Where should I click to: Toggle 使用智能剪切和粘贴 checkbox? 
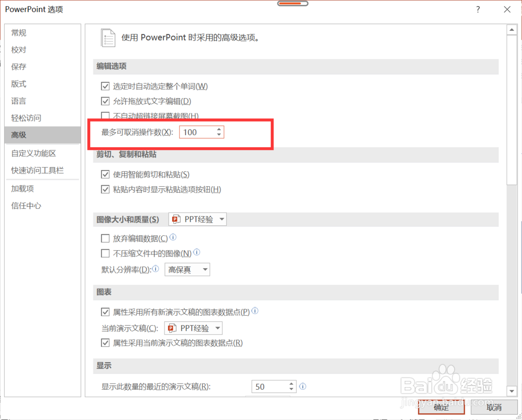pyautogui.click(x=105, y=174)
